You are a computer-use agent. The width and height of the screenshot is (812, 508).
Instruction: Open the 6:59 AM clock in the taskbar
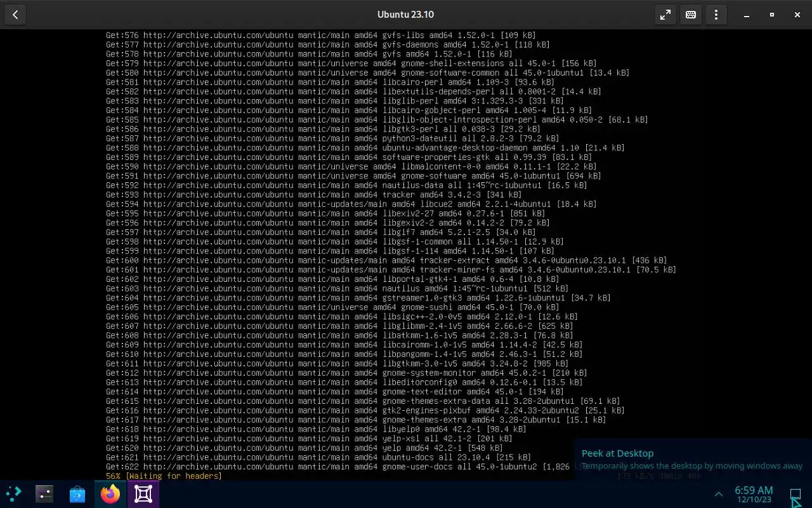pos(754,494)
